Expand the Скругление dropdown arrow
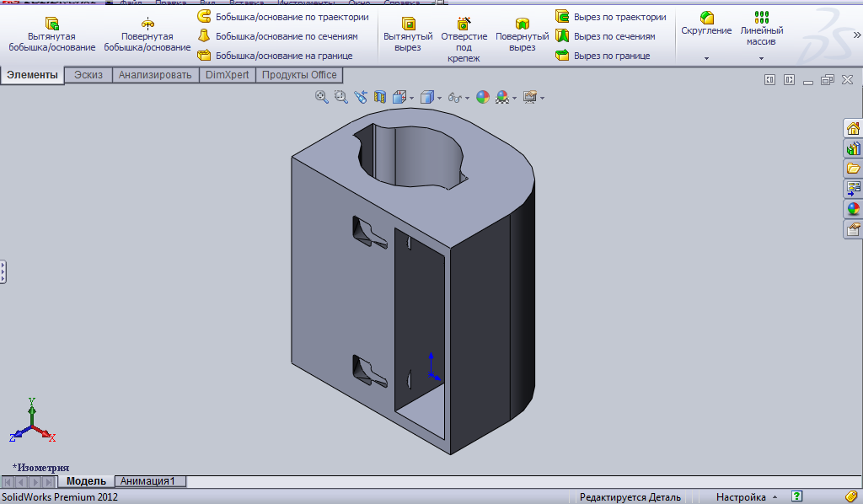This screenshot has height=504, width=863. [707, 58]
